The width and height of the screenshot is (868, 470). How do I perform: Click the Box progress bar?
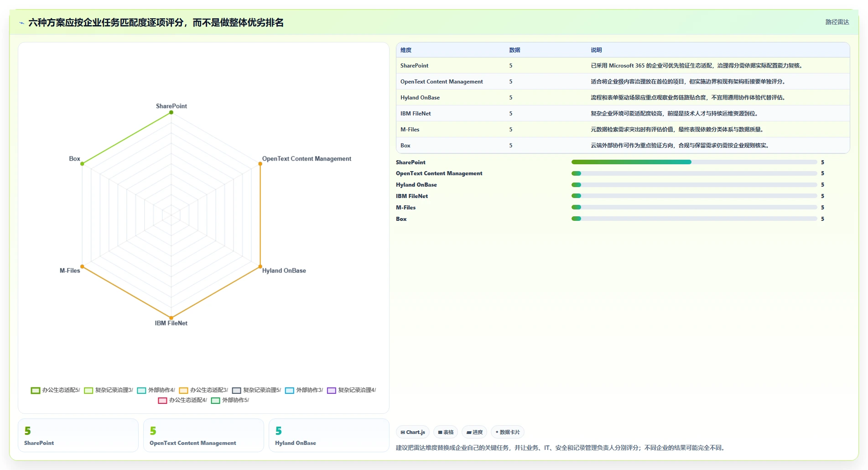pyautogui.click(x=694, y=219)
